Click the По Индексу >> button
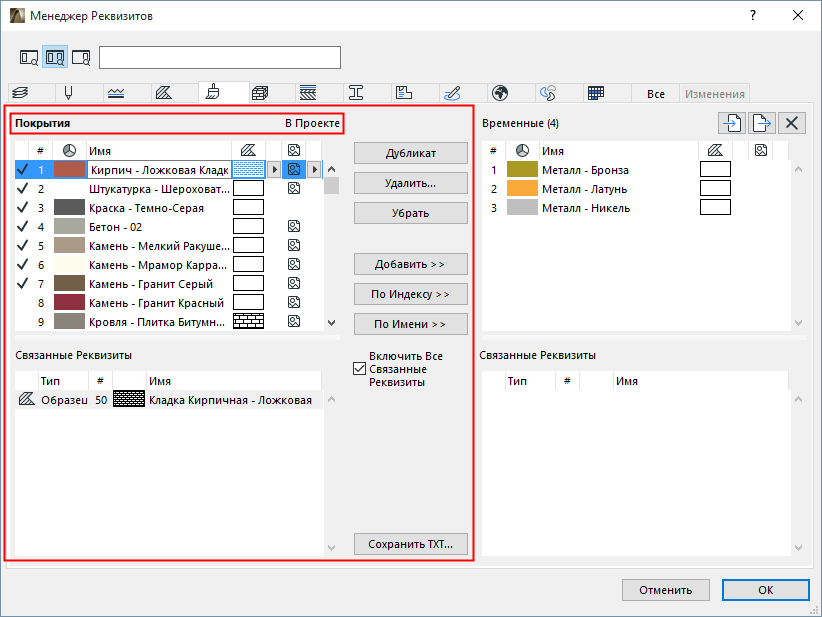The height and width of the screenshot is (617, 822). pyautogui.click(x=410, y=294)
